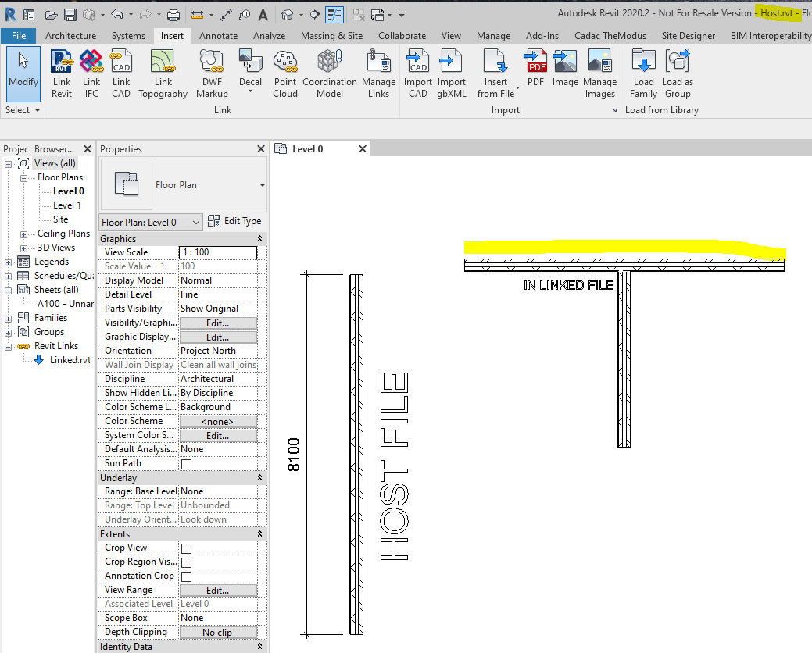The image size is (812, 653).
Task: Switch to the Collaborate ribbon tab
Action: tap(402, 36)
